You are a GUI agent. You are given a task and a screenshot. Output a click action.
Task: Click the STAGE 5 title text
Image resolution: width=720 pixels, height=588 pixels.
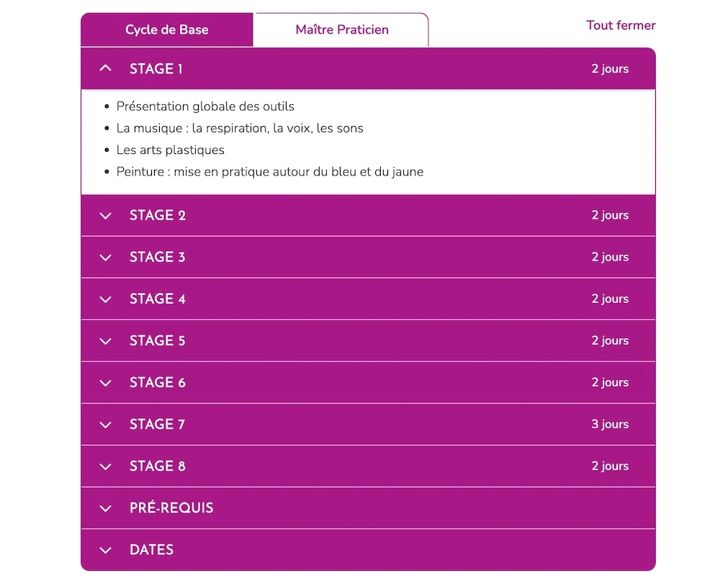tap(157, 340)
